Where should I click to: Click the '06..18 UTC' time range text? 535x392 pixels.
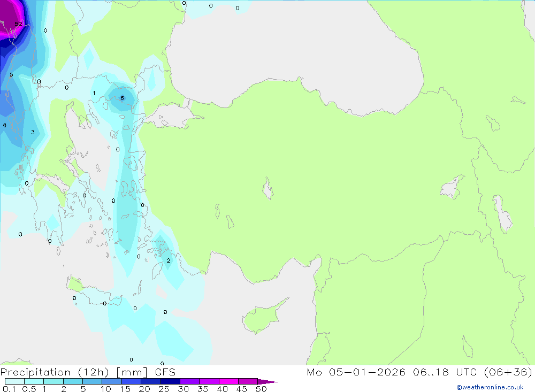click(x=445, y=372)
